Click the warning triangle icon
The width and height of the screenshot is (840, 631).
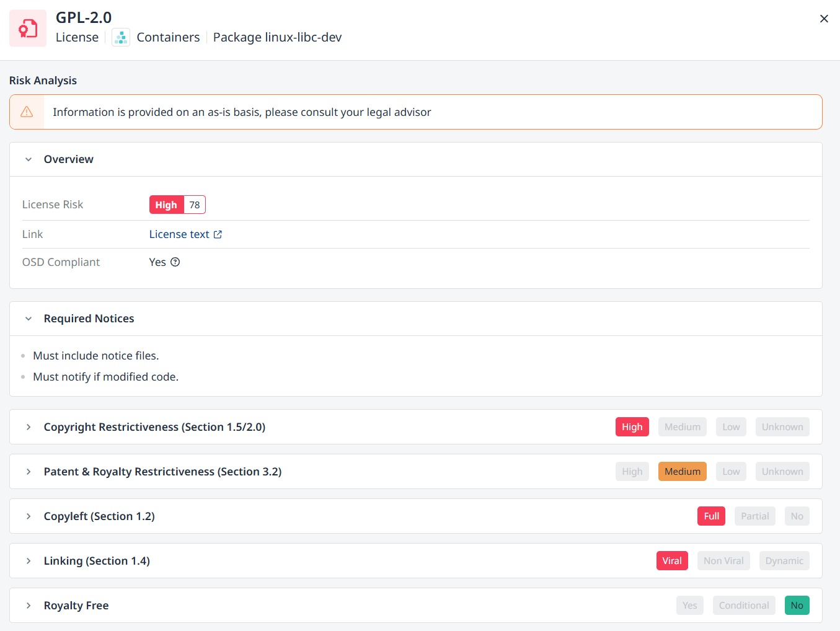coord(27,112)
